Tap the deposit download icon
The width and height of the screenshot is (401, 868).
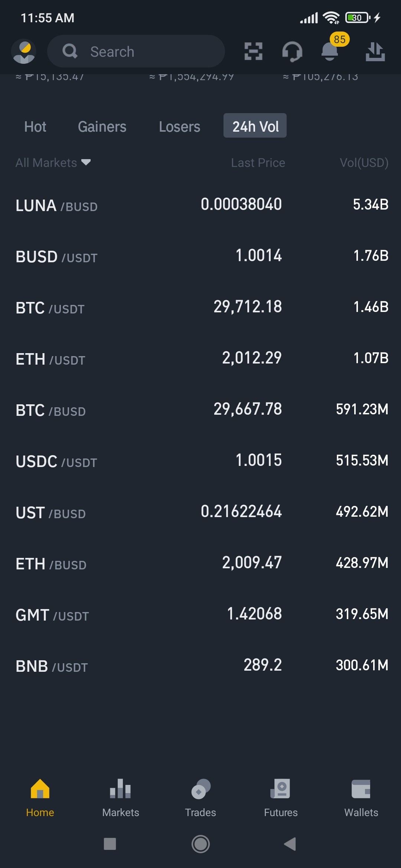[375, 51]
